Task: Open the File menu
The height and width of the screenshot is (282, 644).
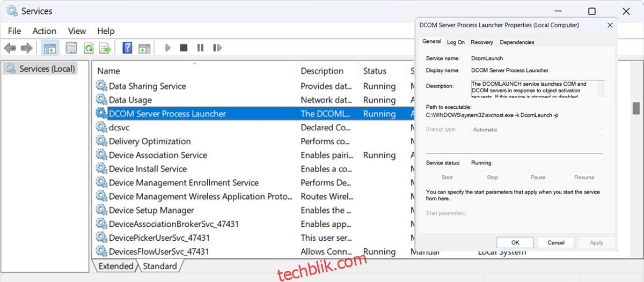Action: 14,31
